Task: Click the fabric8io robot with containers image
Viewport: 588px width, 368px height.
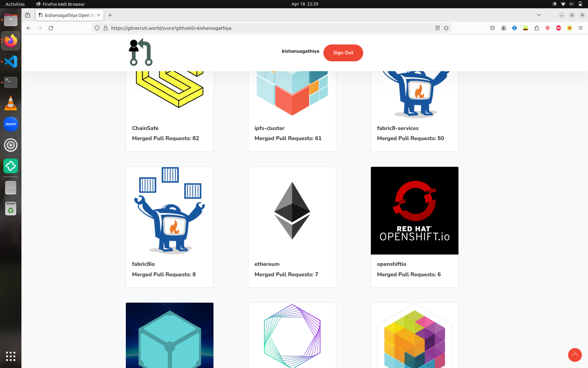Action: 170,211
